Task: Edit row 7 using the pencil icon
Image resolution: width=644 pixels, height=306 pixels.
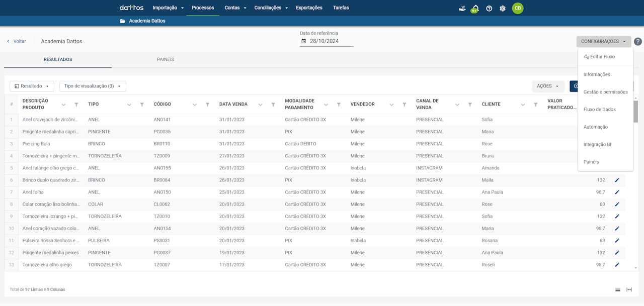Action: [617, 192]
